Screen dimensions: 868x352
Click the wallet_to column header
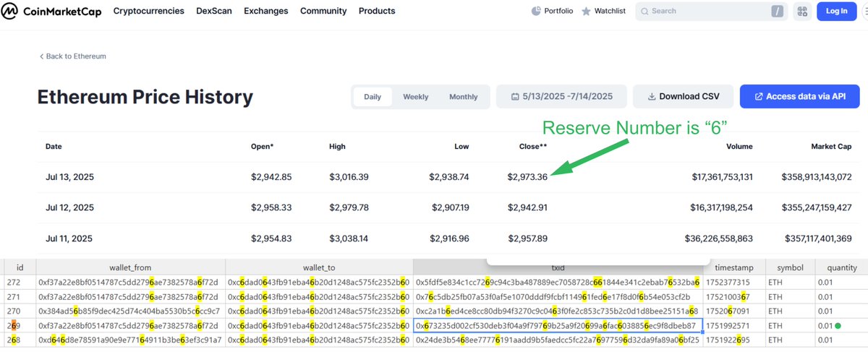(x=319, y=267)
